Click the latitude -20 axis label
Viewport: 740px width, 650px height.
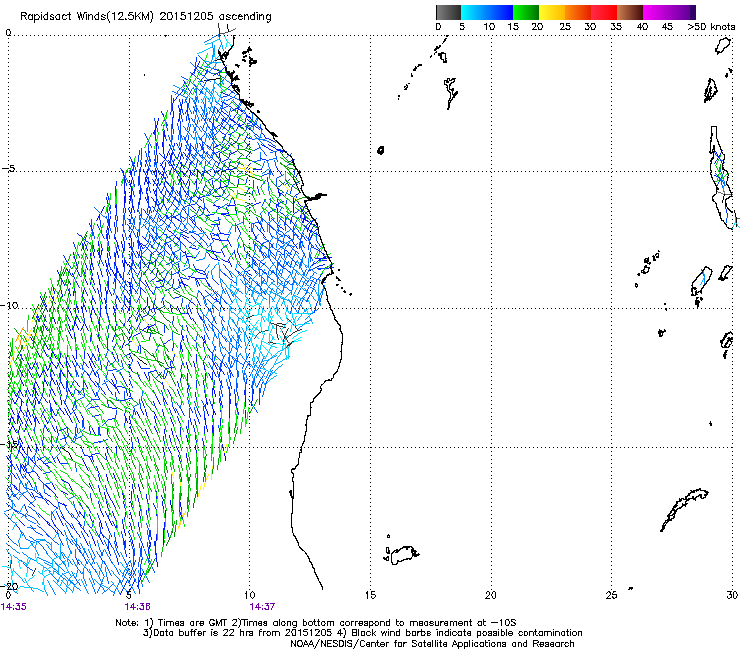point(9,586)
